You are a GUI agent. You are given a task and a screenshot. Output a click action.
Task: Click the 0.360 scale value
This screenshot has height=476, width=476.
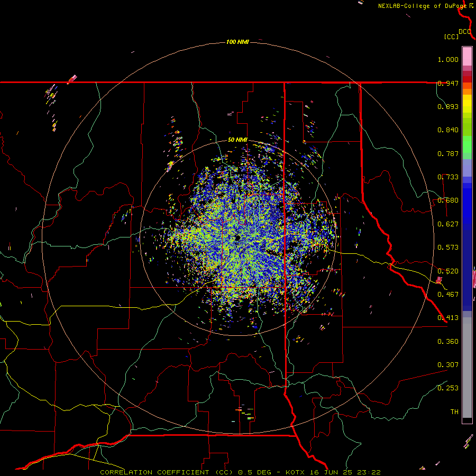(448, 342)
